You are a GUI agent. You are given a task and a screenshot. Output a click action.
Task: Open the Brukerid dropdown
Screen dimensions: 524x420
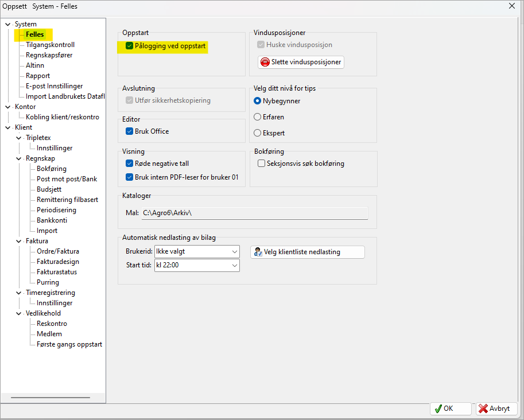tap(234, 251)
